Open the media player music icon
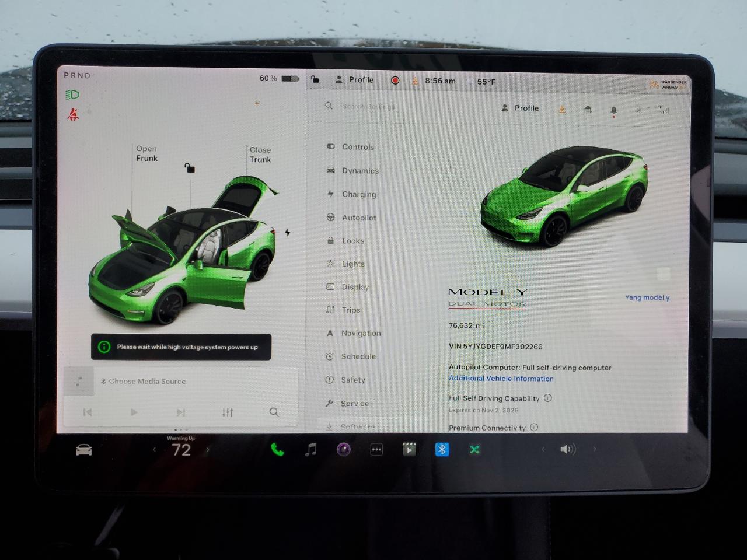 [310, 449]
